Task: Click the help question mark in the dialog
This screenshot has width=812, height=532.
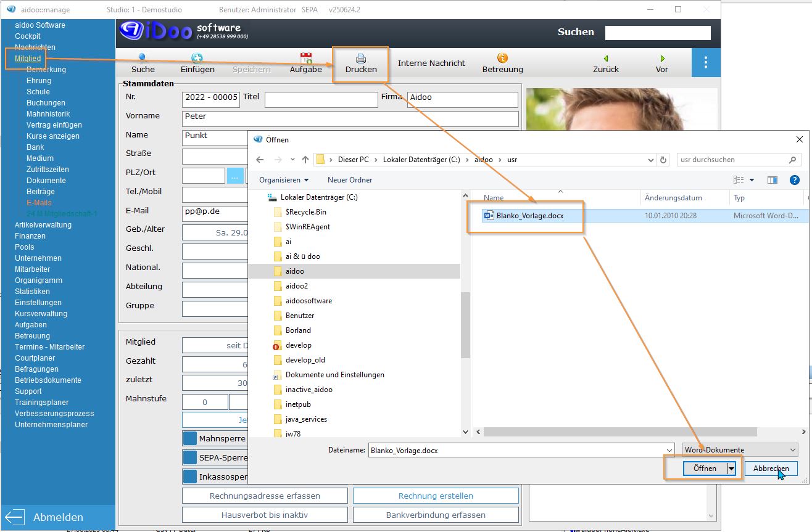Action: [795, 180]
